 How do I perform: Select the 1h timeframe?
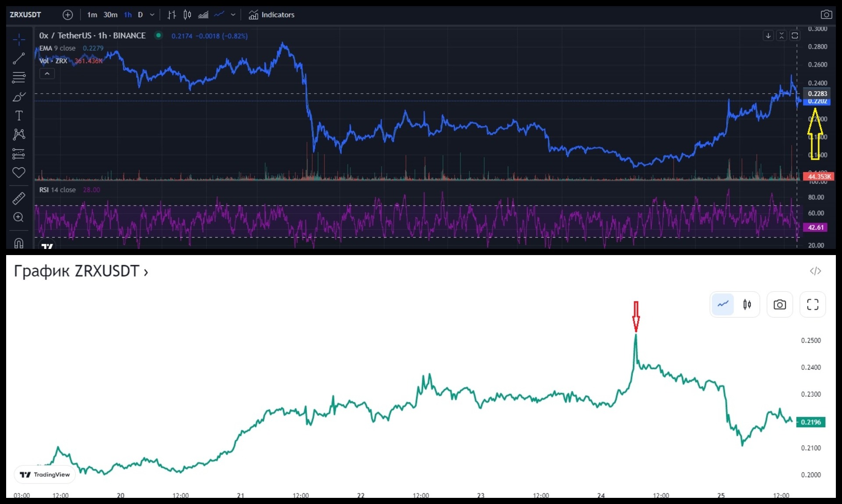coord(128,15)
